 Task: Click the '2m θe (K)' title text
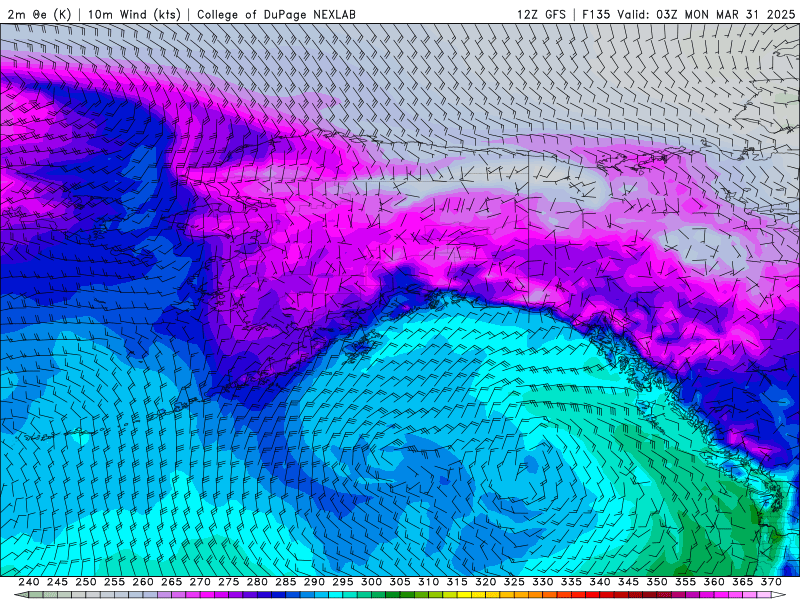click(x=39, y=14)
